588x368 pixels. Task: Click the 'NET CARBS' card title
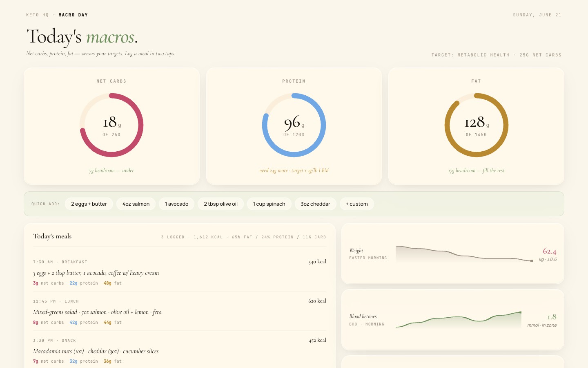click(x=111, y=81)
